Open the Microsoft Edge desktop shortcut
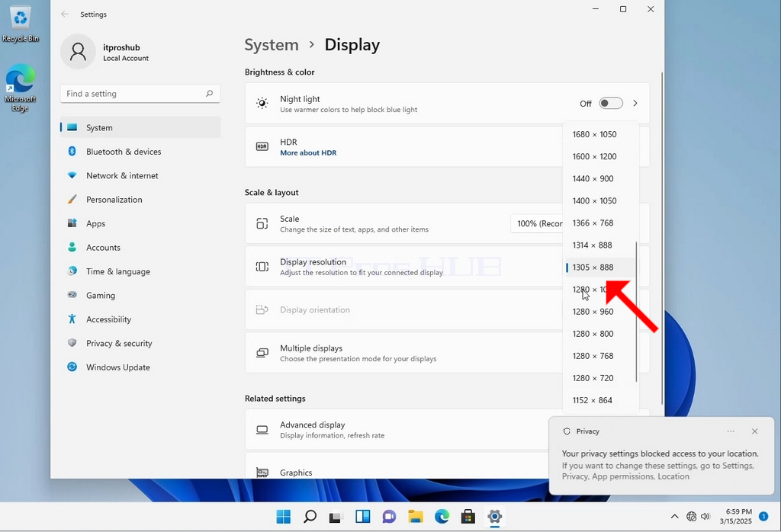This screenshot has width=781, height=532. click(x=21, y=88)
